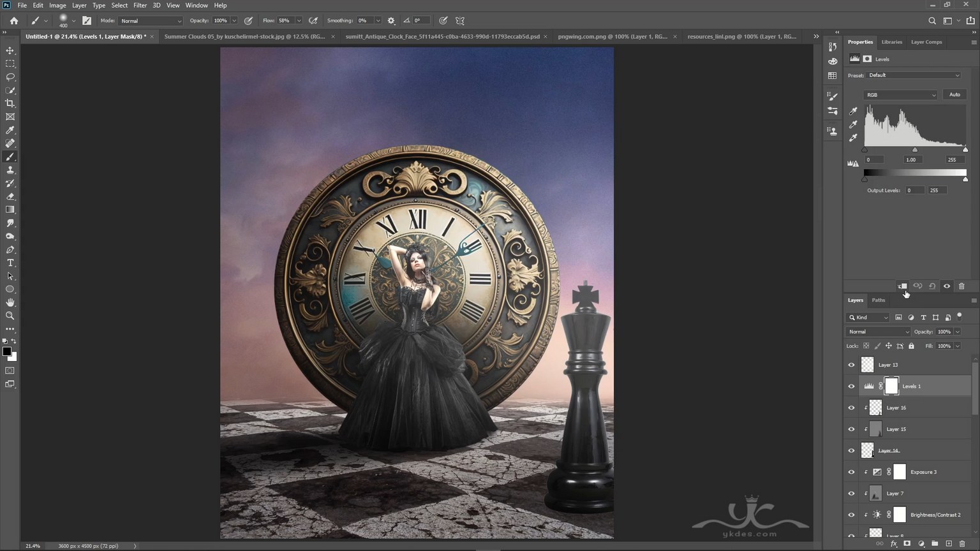Click Levels 1 layer mask thumbnail
The height and width of the screenshot is (551, 980).
[891, 386]
